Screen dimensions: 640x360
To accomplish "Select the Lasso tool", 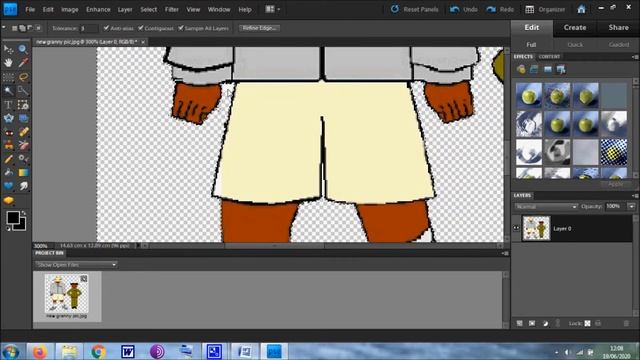I will point(23,77).
